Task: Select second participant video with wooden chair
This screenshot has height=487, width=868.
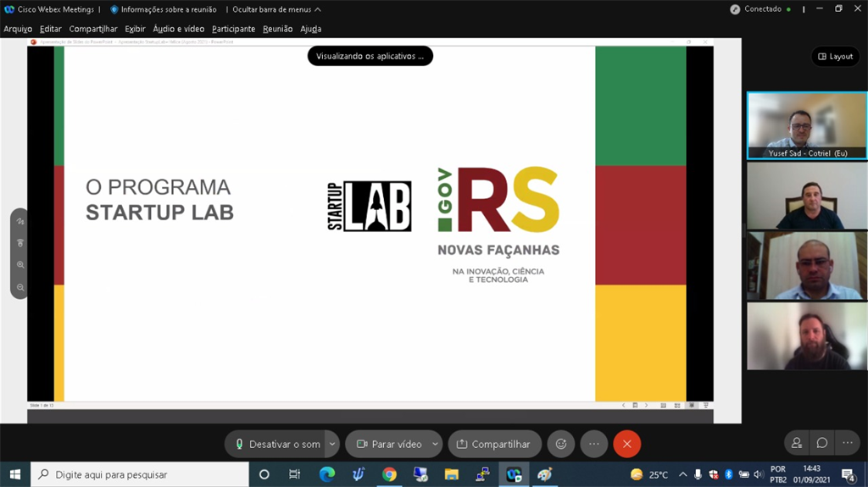Action: (807, 196)
